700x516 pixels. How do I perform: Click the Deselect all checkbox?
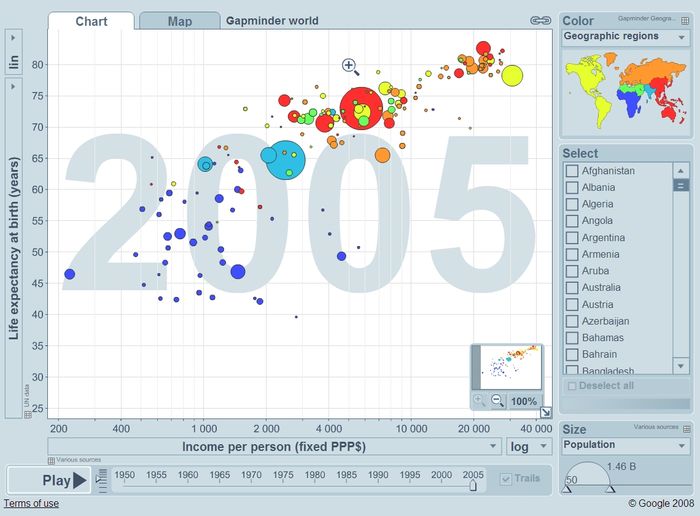pyautogui.click(x=571, y=386)
